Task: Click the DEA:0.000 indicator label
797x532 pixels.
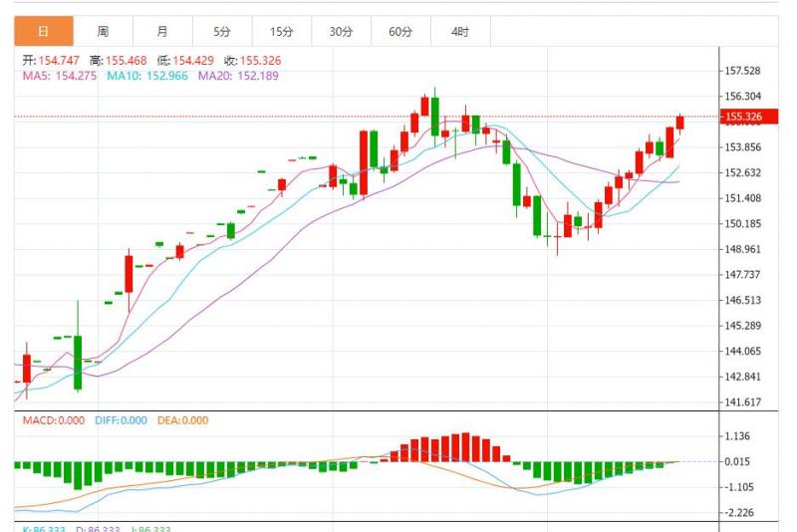Action: [x=183, y=420]
